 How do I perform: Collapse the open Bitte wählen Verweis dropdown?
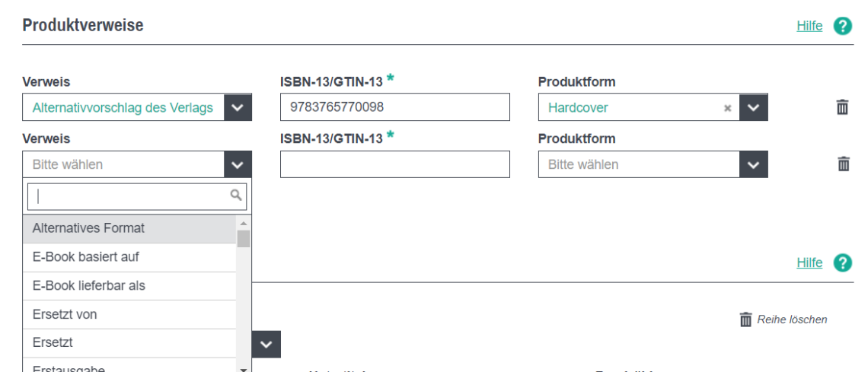pyautogui.click(x=238, y=164)
